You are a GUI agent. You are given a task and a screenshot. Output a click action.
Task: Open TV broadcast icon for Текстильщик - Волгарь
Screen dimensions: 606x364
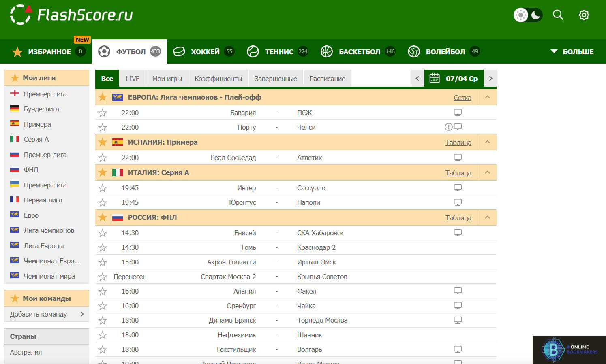458,349
